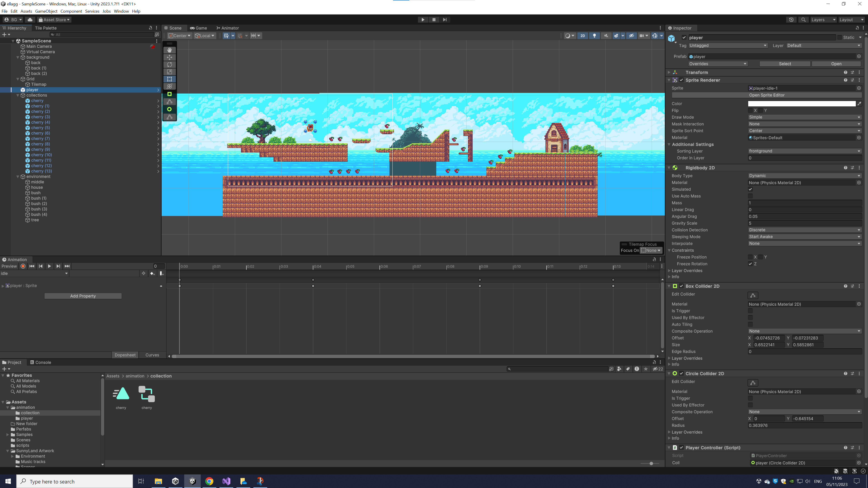Open the GameObject menu
Screen dimensions: 868x488
(x=46, y=11)
